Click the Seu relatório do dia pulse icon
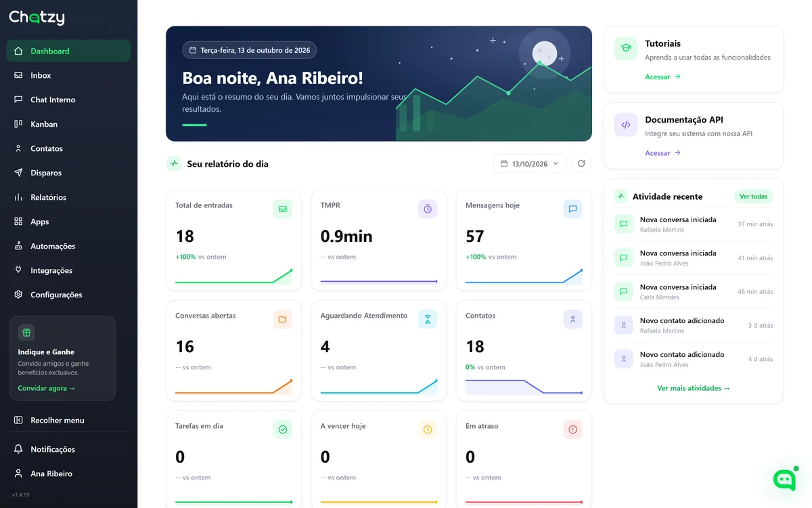The height and width of the screenshot is (508, 812). tap(174, 164)
